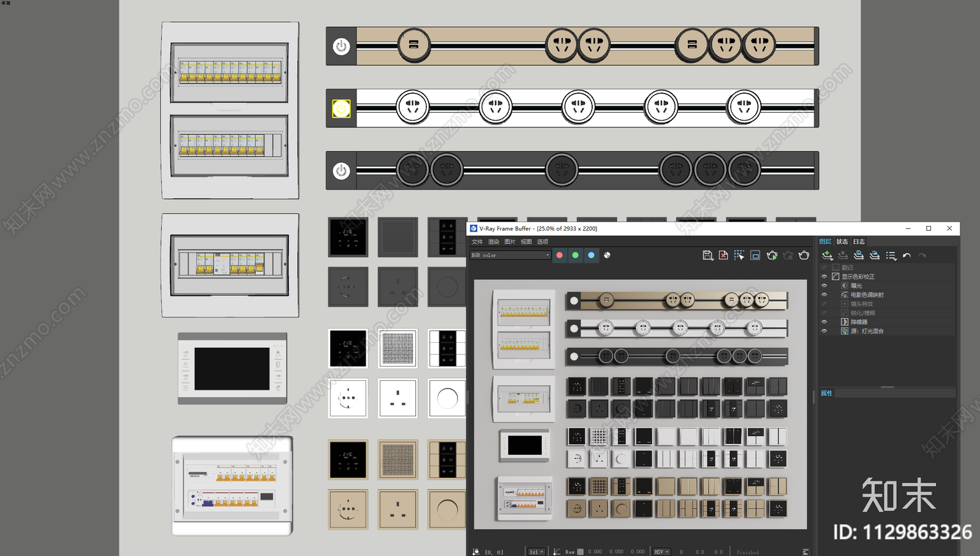Switch to the blue channel
The width and height of the screenshot is (980, 556).
click(x=591, y=255)
